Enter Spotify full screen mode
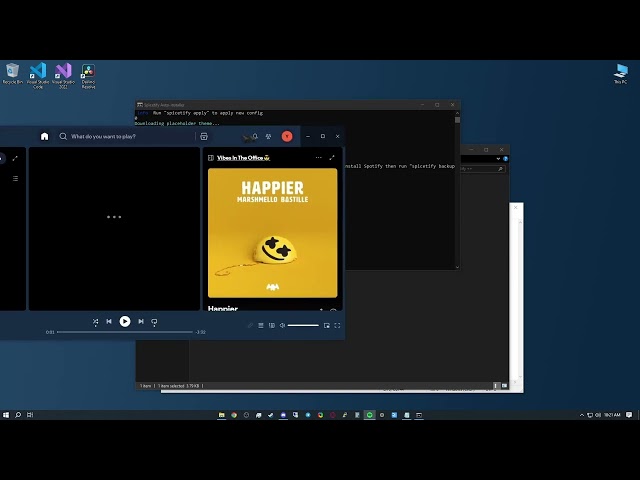The image size is (640, 480). pyautogui.click(x=337, y=325)
